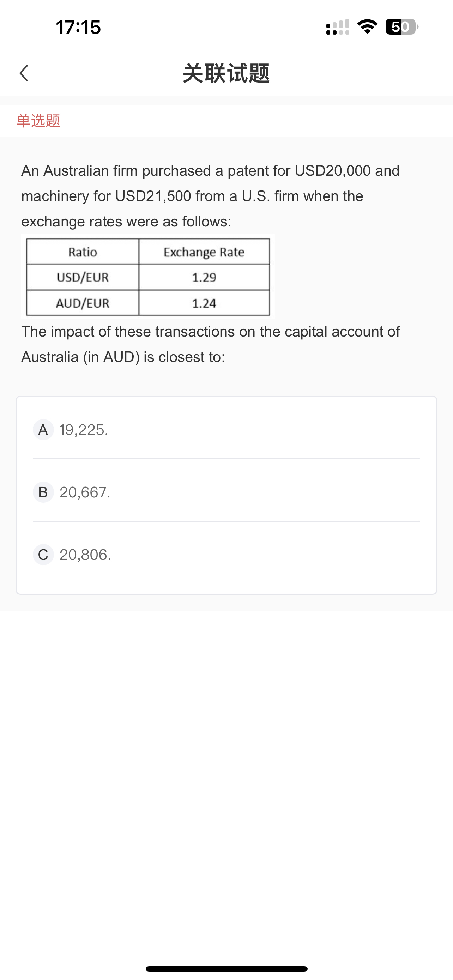453x980 pixels.
Task: Tap the cellular signal bars icon
Action: (x=337, y=27)
